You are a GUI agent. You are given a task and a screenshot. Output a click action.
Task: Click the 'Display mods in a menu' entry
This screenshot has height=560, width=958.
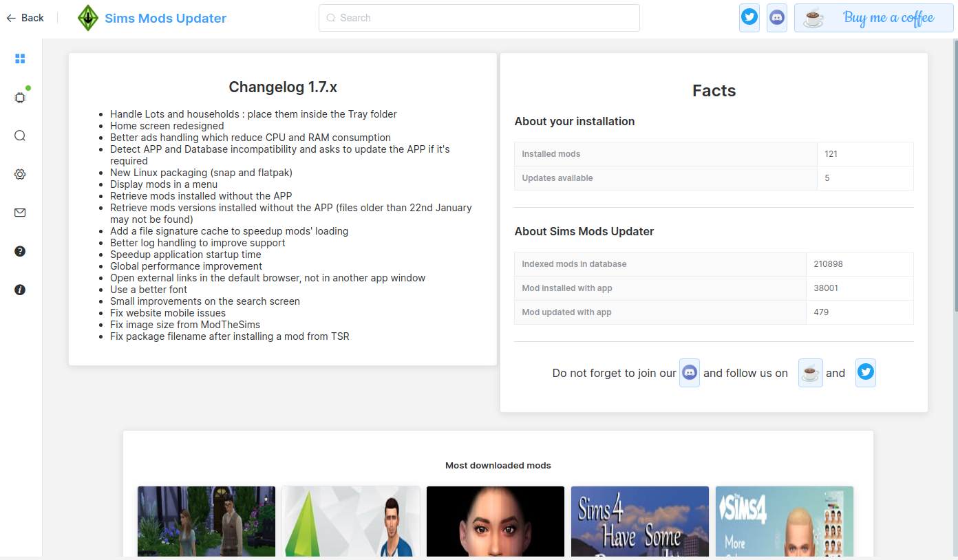pyautogui.click(x=164, y=184)
